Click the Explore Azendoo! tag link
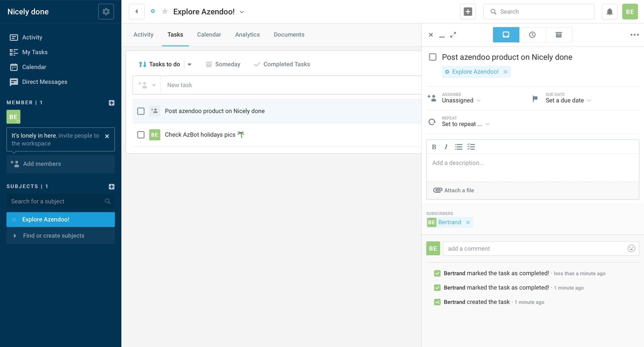The image size is (644, 347). (x=475, y=72)
